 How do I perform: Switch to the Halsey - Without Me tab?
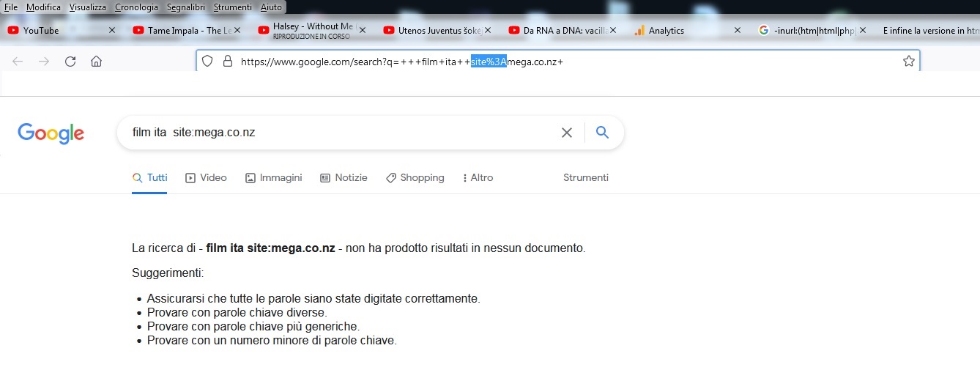click(x=308, y=30)
